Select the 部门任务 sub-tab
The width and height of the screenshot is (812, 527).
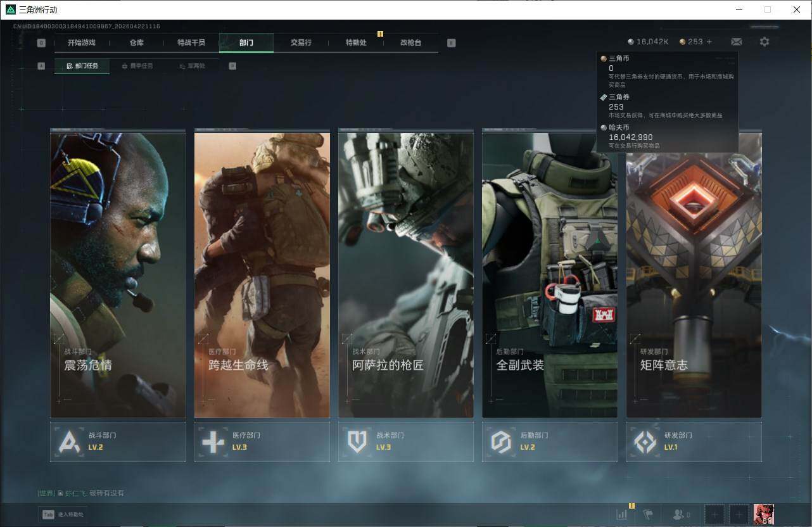click(x=82, y=66)
